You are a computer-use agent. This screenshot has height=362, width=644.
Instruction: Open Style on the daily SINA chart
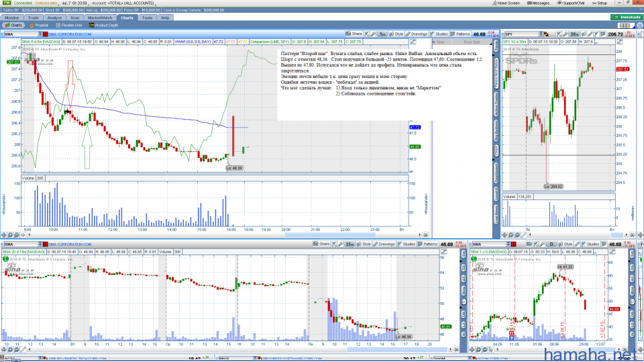click(566, 244)
